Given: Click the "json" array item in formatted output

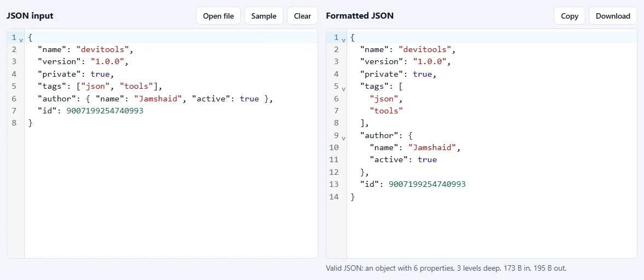Looking at the screenshot, I should (x=386, y=99).
